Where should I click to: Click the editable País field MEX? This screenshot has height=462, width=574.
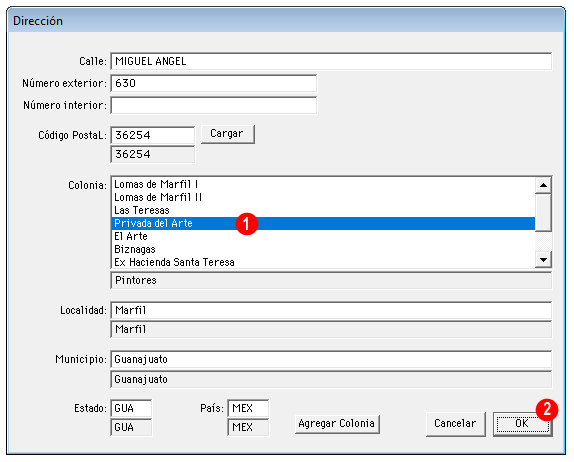[248, 408]
